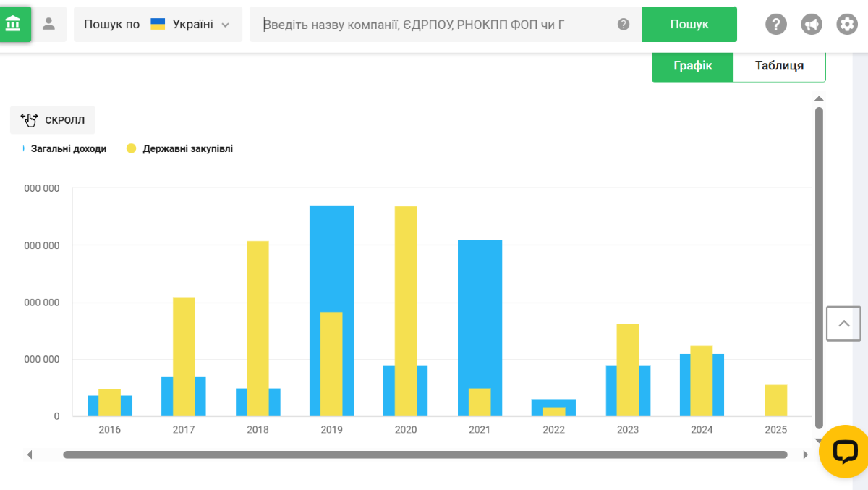Viewport: 868px width, 490px height.
Task: Select the 2019 axis label
Action: click(x=332, y=429)
